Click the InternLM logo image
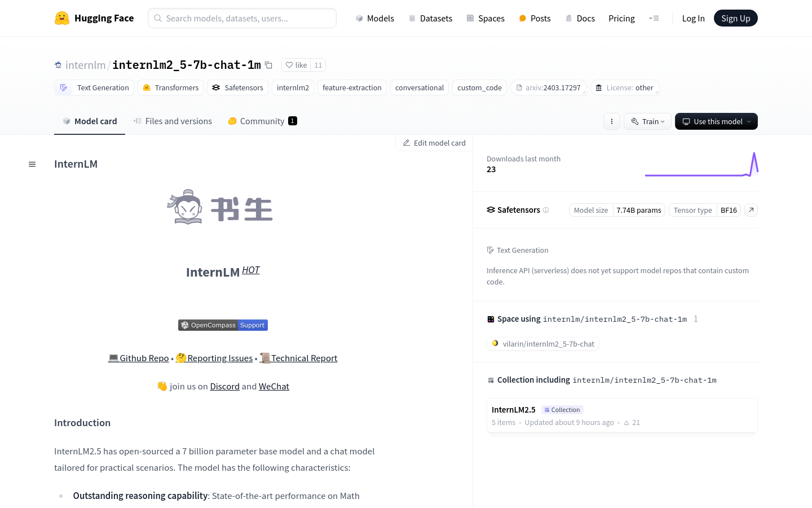Image resolution: width=812 pixels, height=508 pixels. tap(220, 207)
